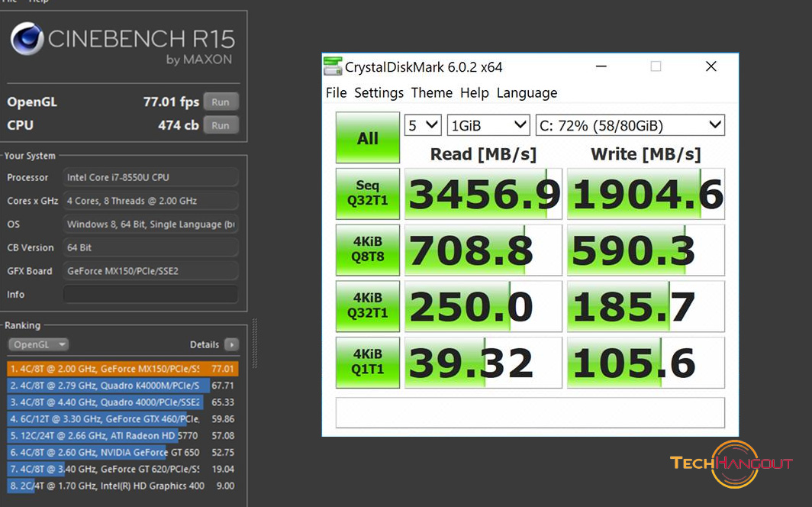Click the Processor field Intel Core i7-8550U

tap(150, 177)
